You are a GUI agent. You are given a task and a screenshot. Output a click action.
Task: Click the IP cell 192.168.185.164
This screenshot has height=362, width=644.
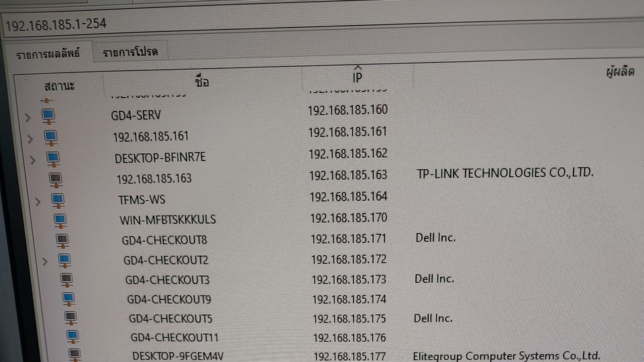349,197
